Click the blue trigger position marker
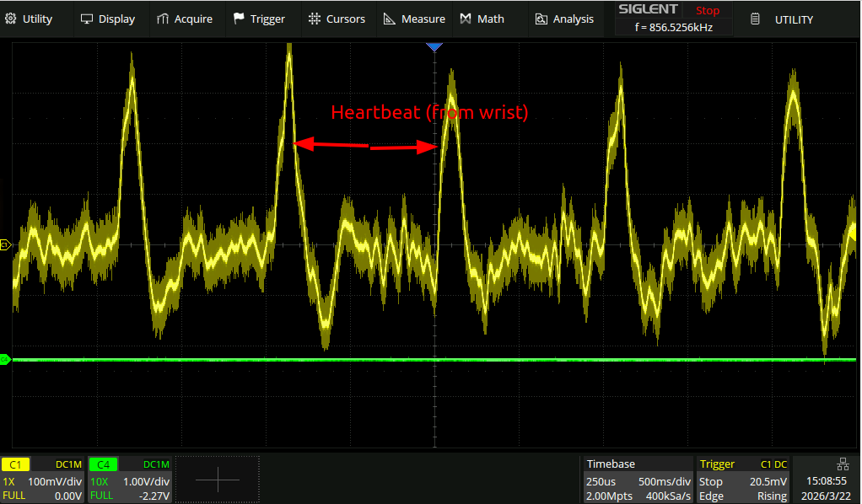 434,47
